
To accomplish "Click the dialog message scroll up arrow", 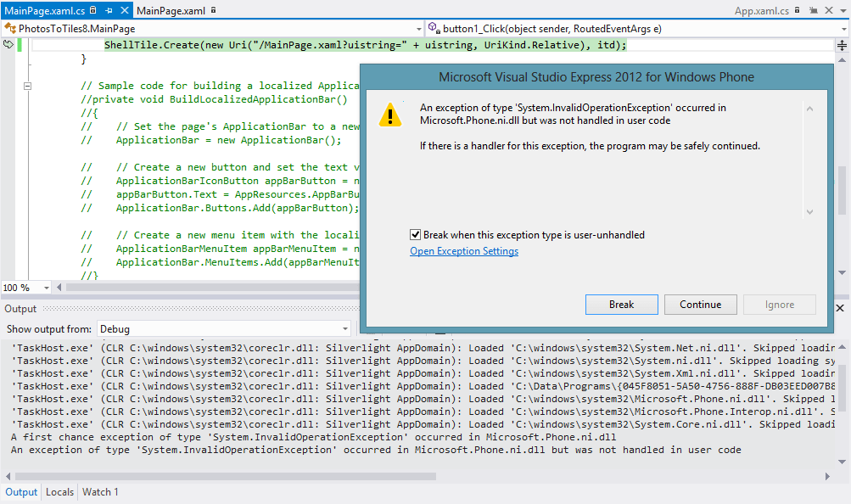I will (x=809, y=109).
